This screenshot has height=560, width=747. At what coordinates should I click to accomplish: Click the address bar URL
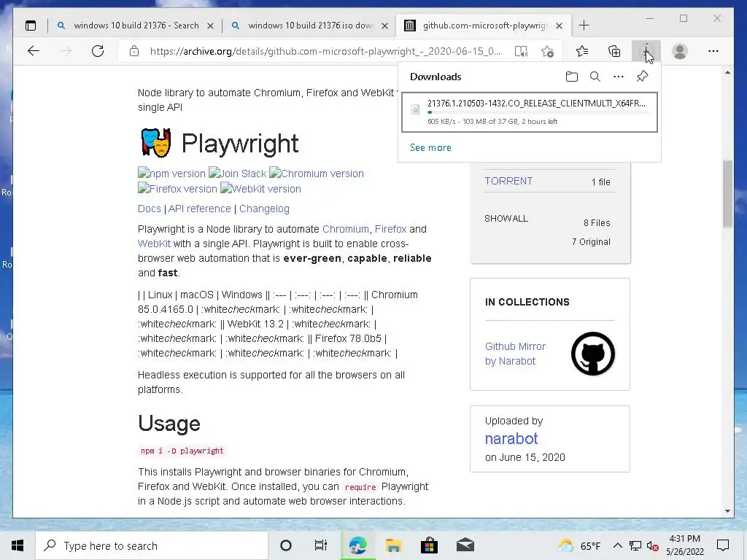(x=325, y=52)
